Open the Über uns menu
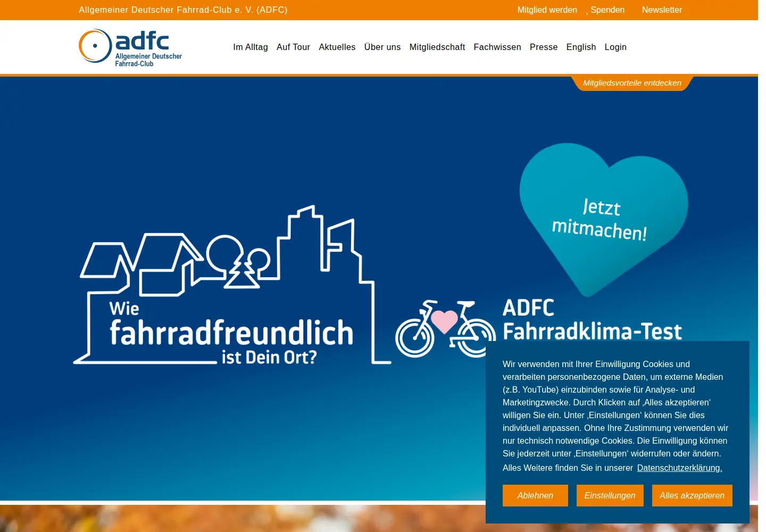Viewport: 766px width, 532px height. click(382, 47)
